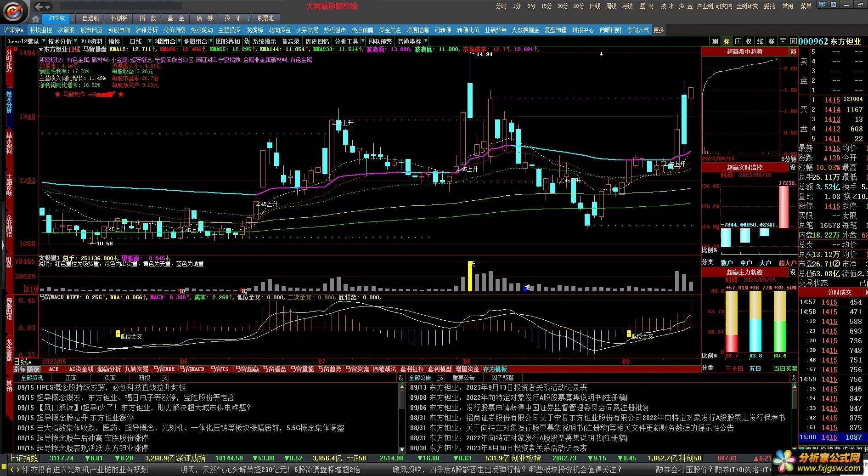Image resolution: width=868 pixels, height=476 pixels.
Task: Toggle the 标 marker icon
Action: coord(727,41)
